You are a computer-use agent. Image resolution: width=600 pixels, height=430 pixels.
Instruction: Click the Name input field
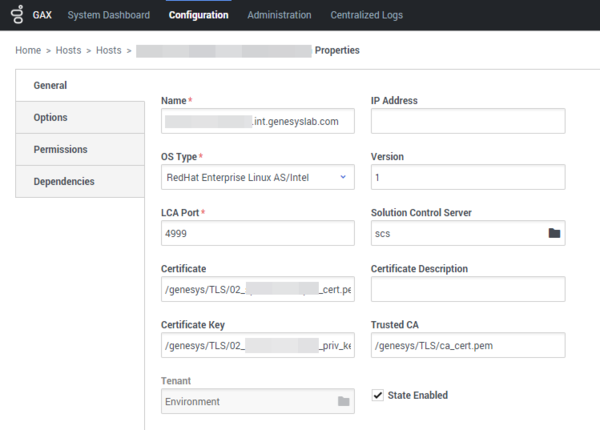(257, 122)
